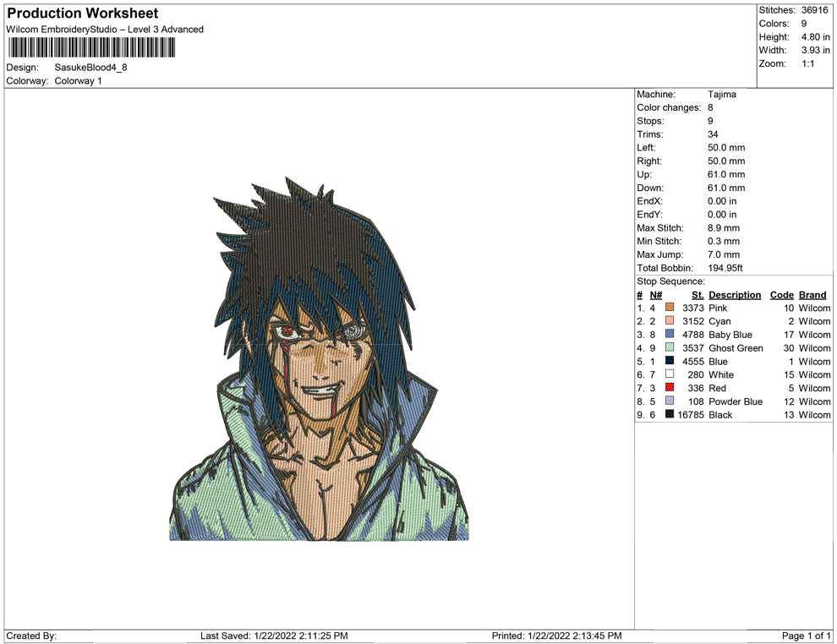Click the Cyan color swatch in stop sequence
This screenshot has height=644, width=837.
pyautogui.click(x=670, y=320)
